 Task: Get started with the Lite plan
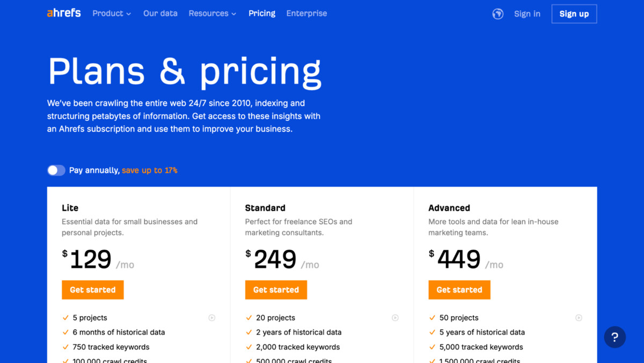tap(93, 290)
